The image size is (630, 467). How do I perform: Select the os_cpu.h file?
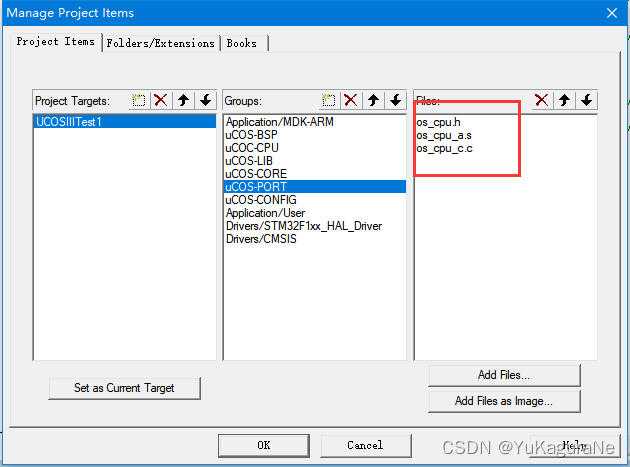coord(506,122)
